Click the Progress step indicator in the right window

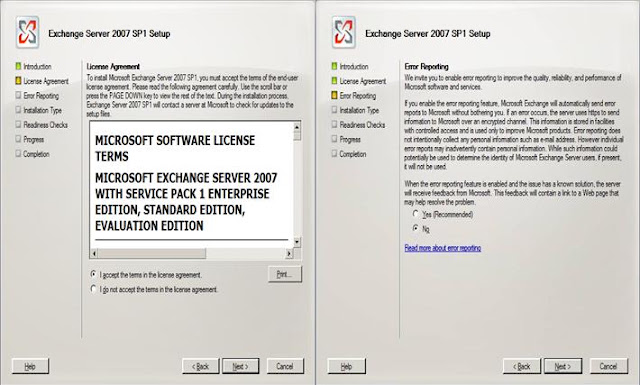pos(346,140)
